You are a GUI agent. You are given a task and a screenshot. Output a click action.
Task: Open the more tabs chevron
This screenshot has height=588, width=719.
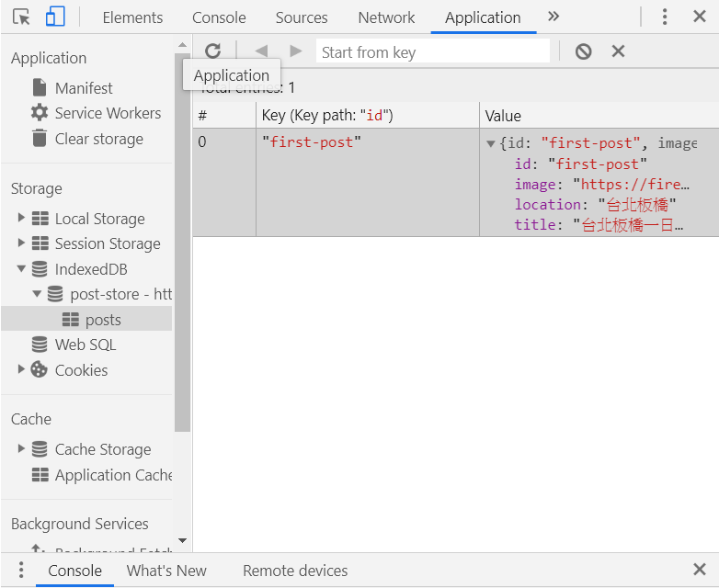point(553,17)
